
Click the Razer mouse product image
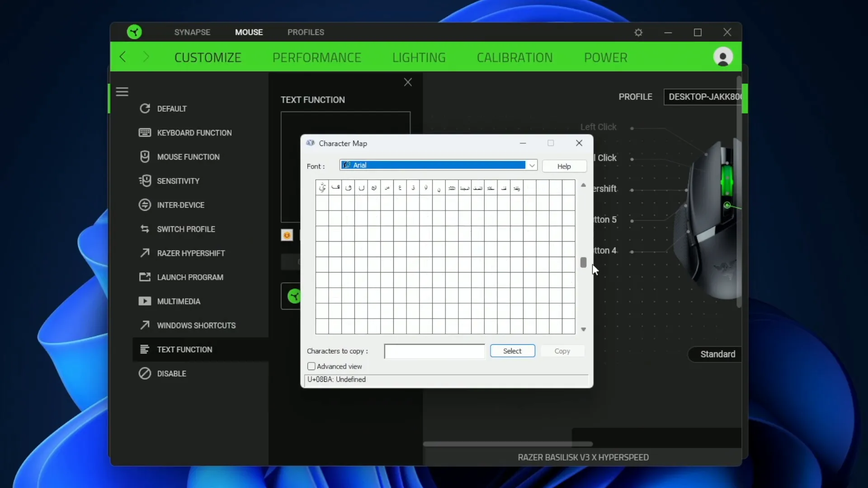tap(708, 219)
